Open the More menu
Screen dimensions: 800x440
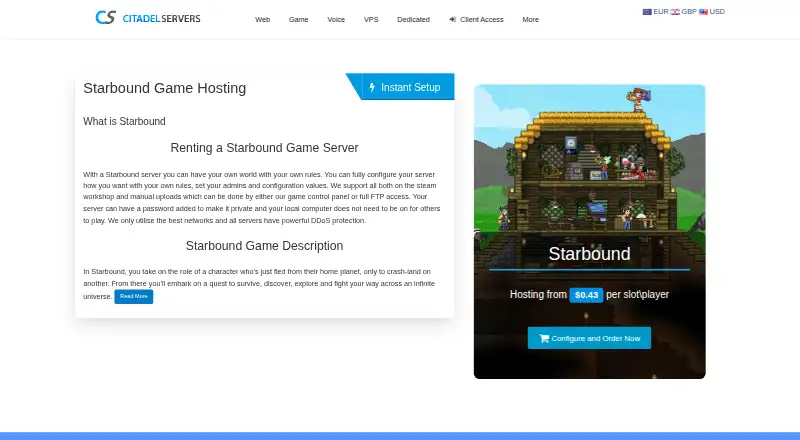coord(530,19)
